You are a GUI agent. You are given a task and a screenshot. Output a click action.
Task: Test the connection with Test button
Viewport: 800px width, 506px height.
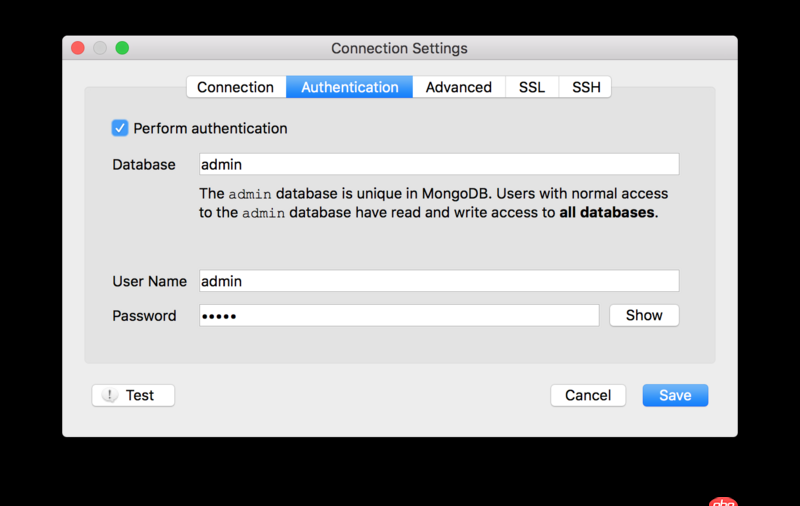(x=133, y=395)
